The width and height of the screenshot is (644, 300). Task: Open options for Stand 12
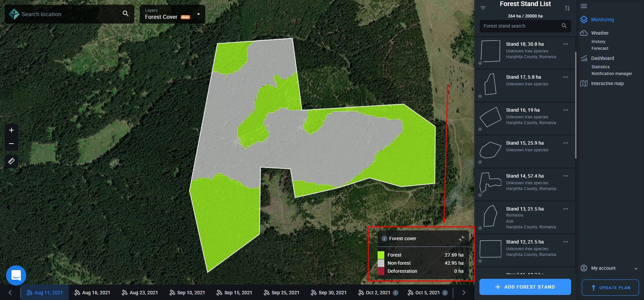pos(566,242)
